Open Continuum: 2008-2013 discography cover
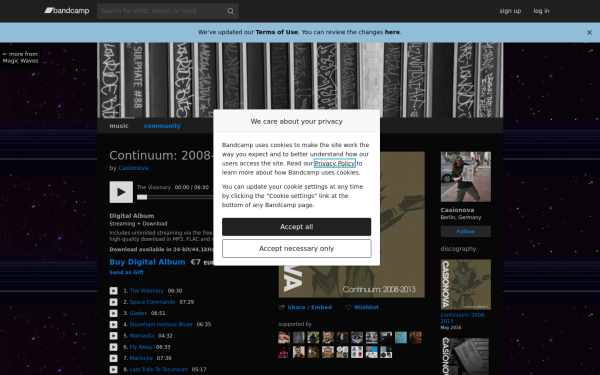 tap(466, 285)
